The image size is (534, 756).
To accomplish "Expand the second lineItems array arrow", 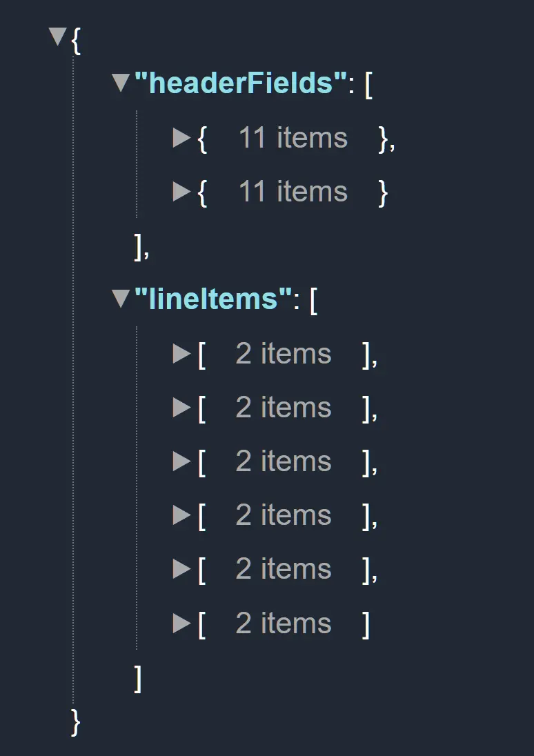I will (181, 408).
